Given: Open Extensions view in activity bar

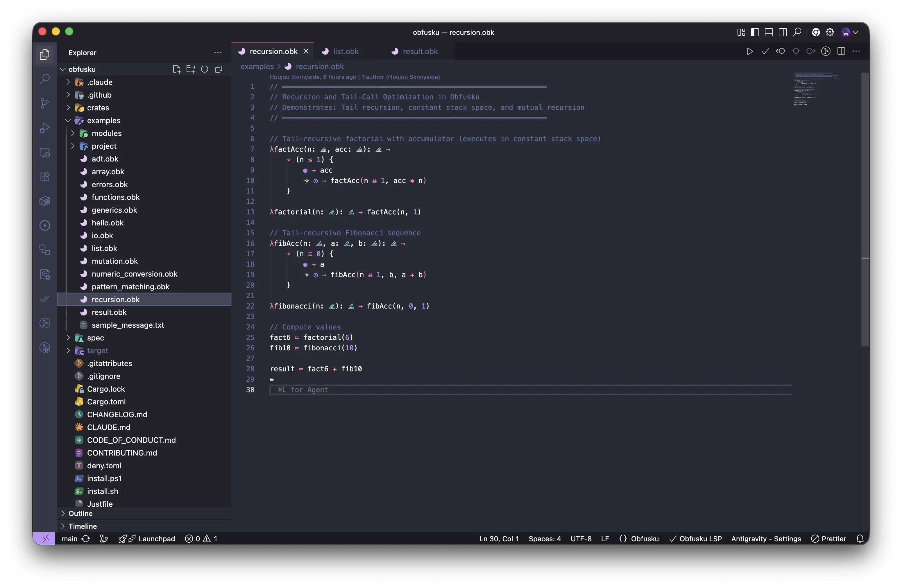Looking at the screenshot, I should click(45, 177).
